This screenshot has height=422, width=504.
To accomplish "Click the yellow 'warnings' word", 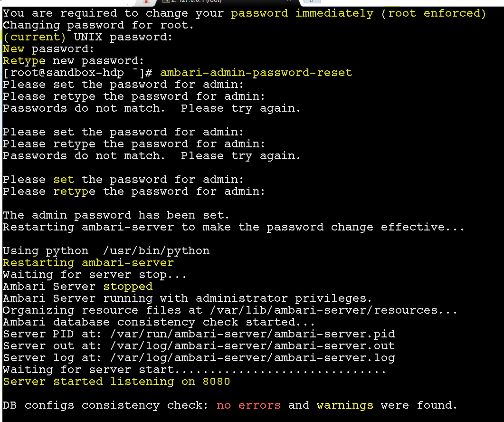I will [345, 405].
